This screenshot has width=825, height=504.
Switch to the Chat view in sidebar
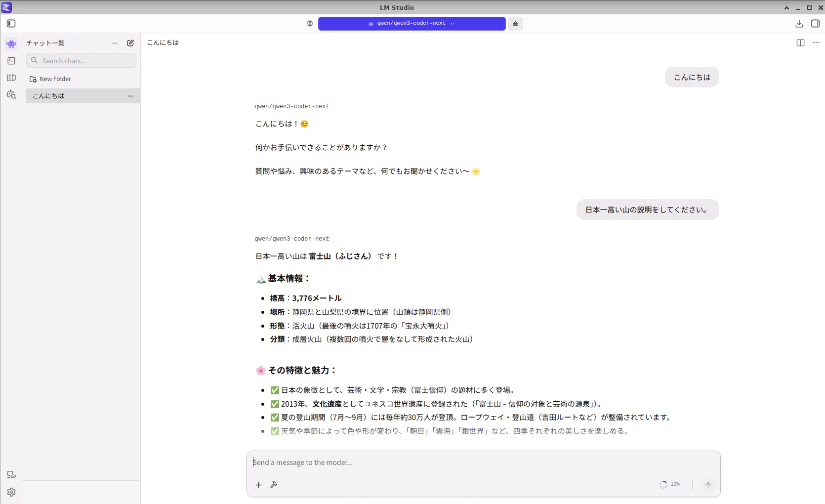coord(11,44)
